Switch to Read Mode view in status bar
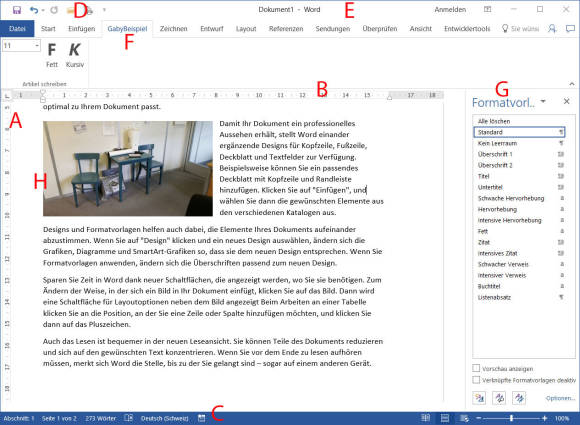The width and height of the screenshot is (580, 425). click(x=426, y=418)
